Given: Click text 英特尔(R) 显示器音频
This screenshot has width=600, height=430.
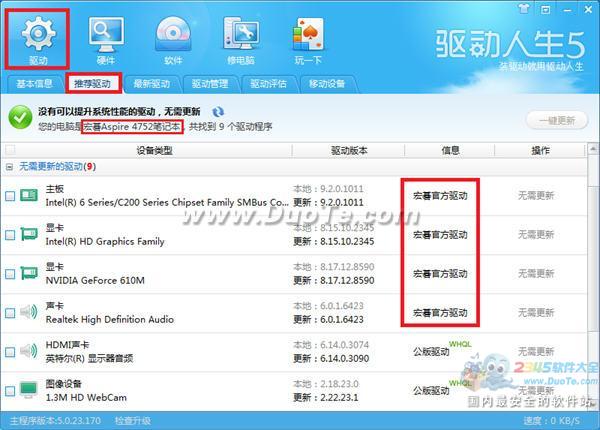Looking at the screenshot, I should pos(89,358).
